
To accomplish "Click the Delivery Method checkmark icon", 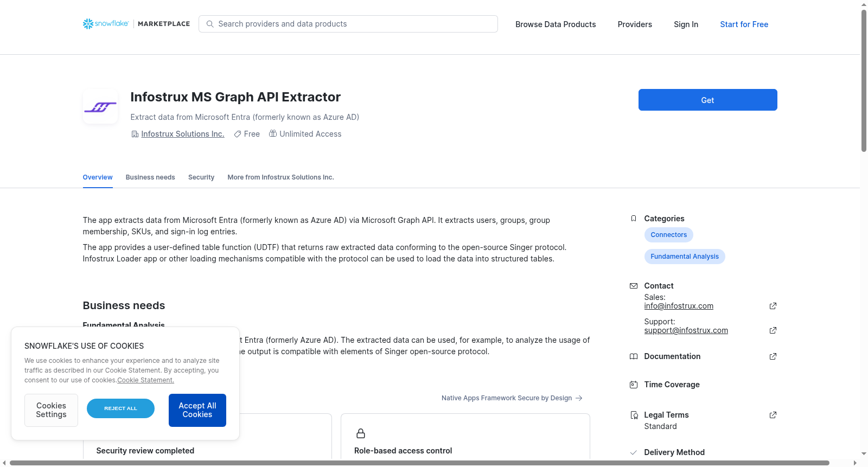I will [x=634, y=452].
